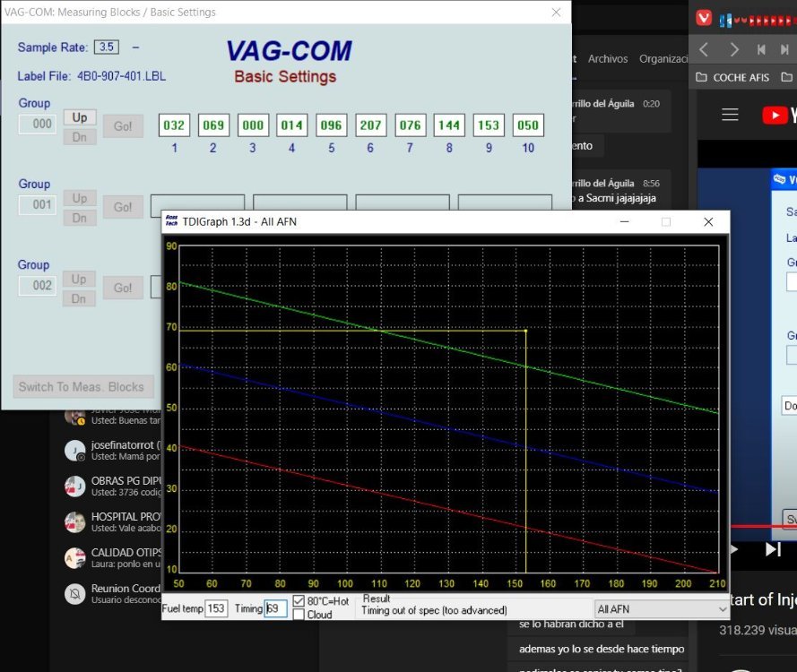Click the josefinatorrot avatar icon
This screenshot has width=797, height=672.
[x=74, y=451]
